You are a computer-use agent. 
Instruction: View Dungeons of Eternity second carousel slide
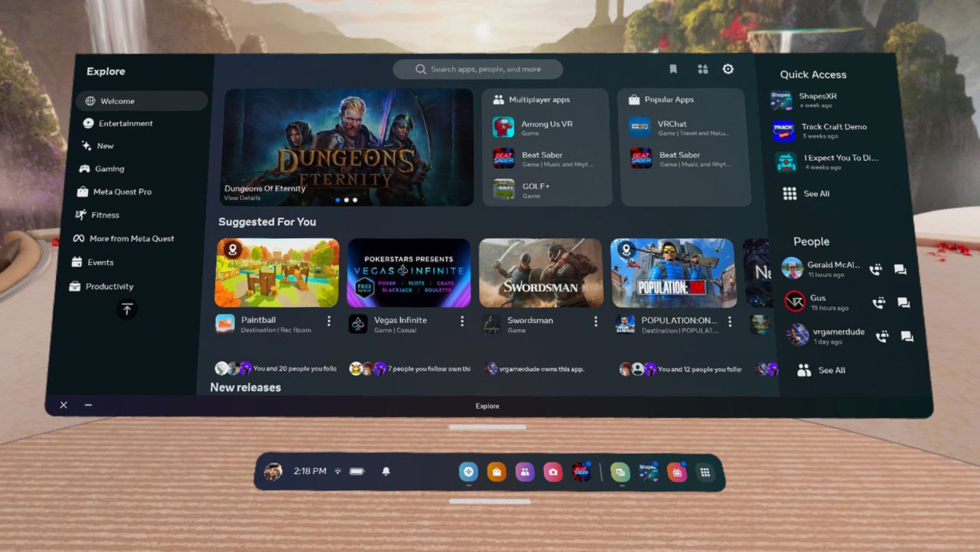(347, 199)
